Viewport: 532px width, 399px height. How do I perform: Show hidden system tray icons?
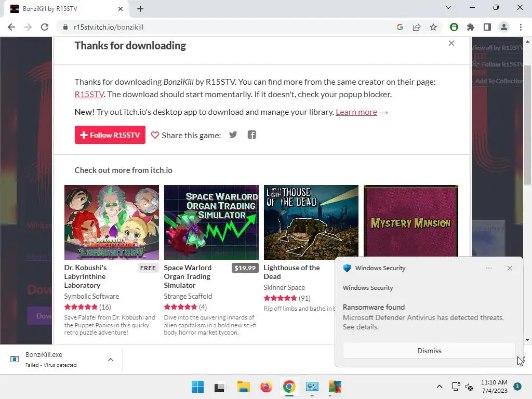coord(440,387)
